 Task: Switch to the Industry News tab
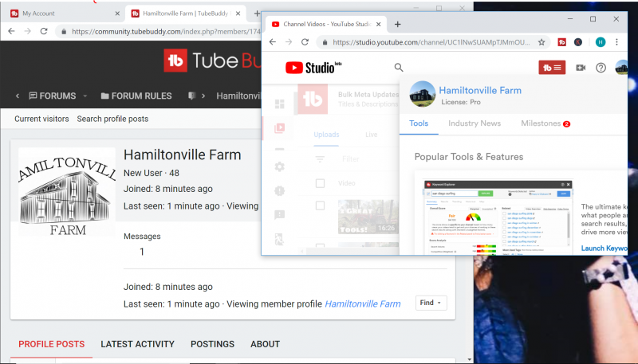point(475,123)
